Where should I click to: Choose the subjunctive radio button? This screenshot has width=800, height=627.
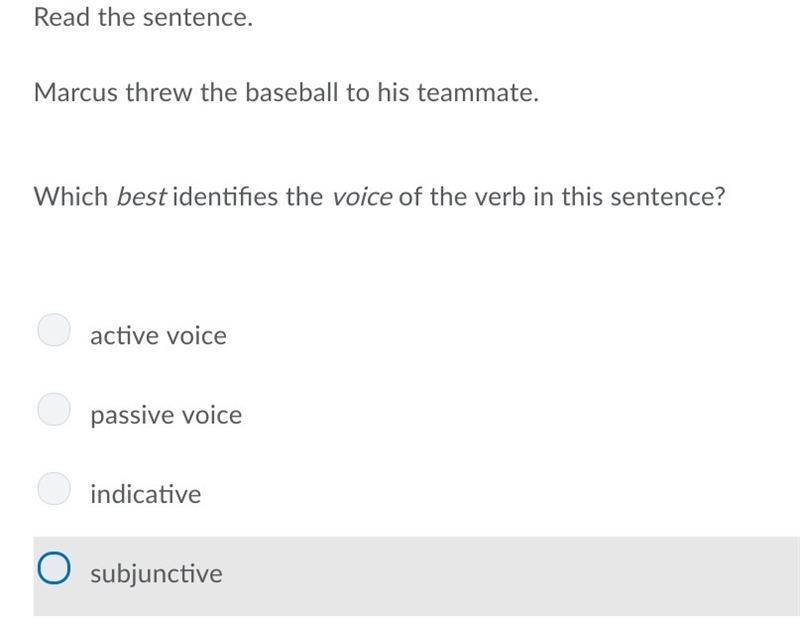54,568
